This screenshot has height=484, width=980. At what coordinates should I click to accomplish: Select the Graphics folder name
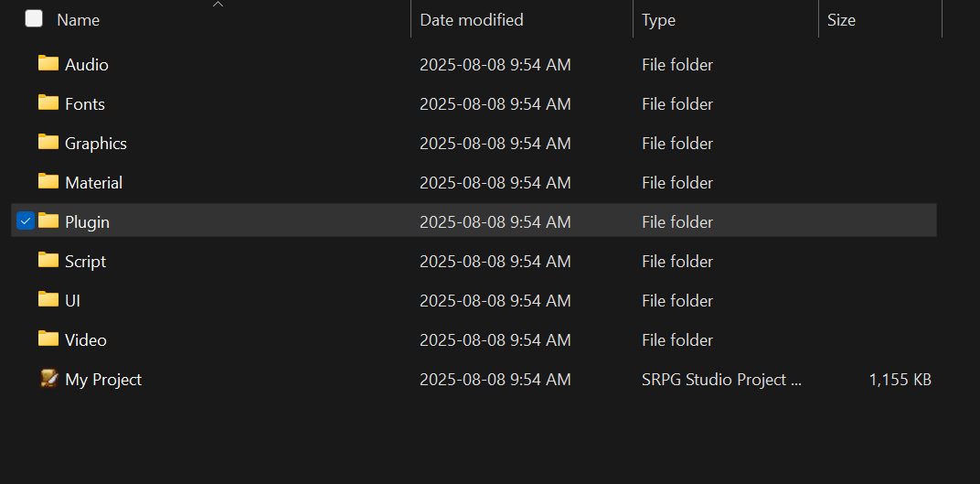point(96,144)
